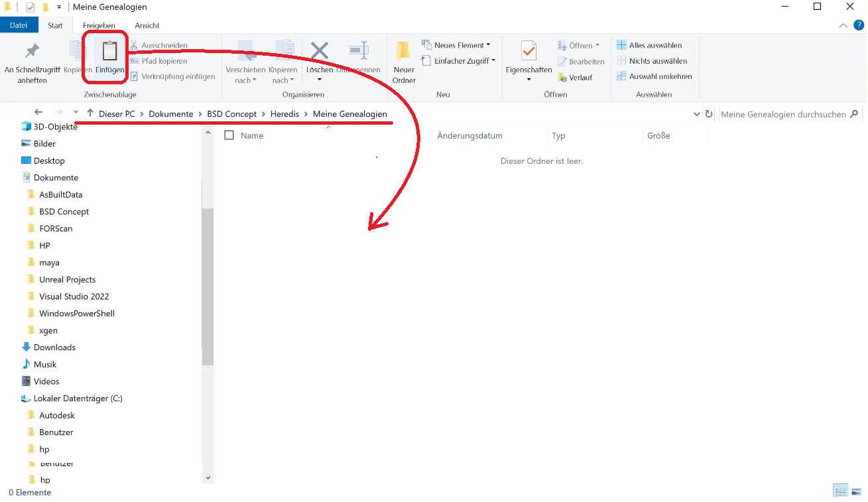Screen dimensions: 868x502
Task: Click the Löschen red X icon
Action: click(x=320, y=51)
